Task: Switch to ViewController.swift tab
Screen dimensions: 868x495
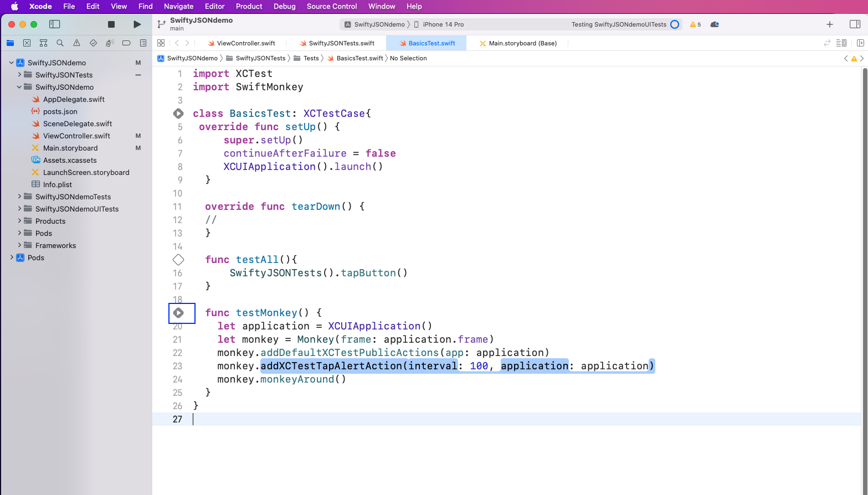Action: (242, 43)
